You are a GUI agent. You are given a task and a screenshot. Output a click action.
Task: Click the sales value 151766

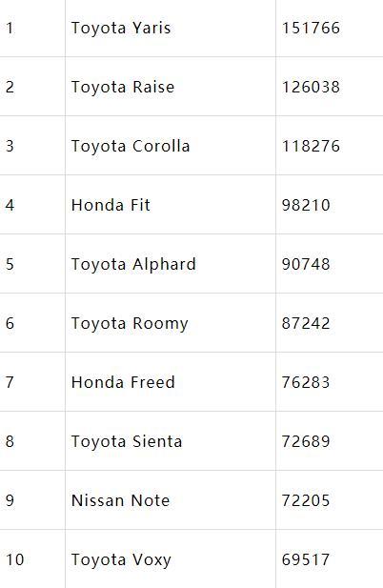tap(311, 29)
